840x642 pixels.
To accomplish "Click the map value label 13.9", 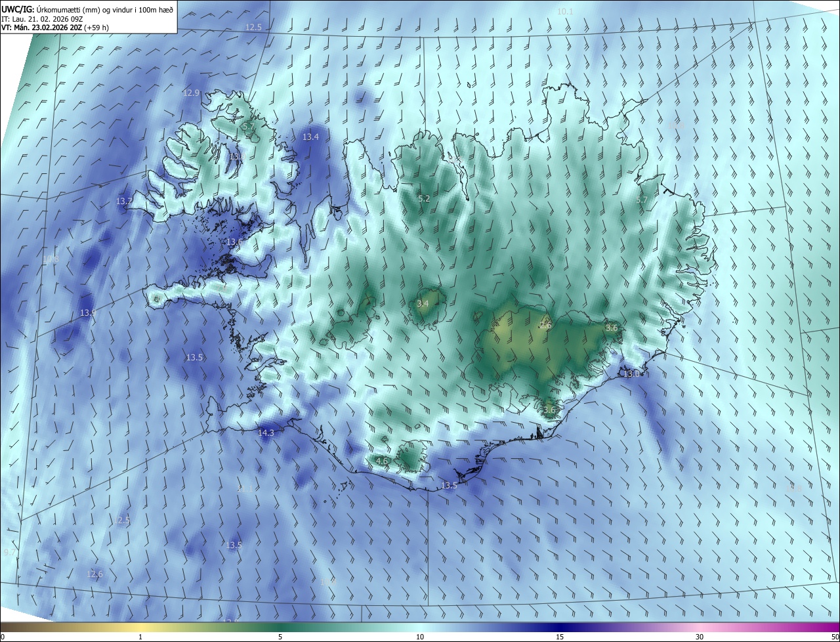I will pyautogui.click(x=88, y=313).
